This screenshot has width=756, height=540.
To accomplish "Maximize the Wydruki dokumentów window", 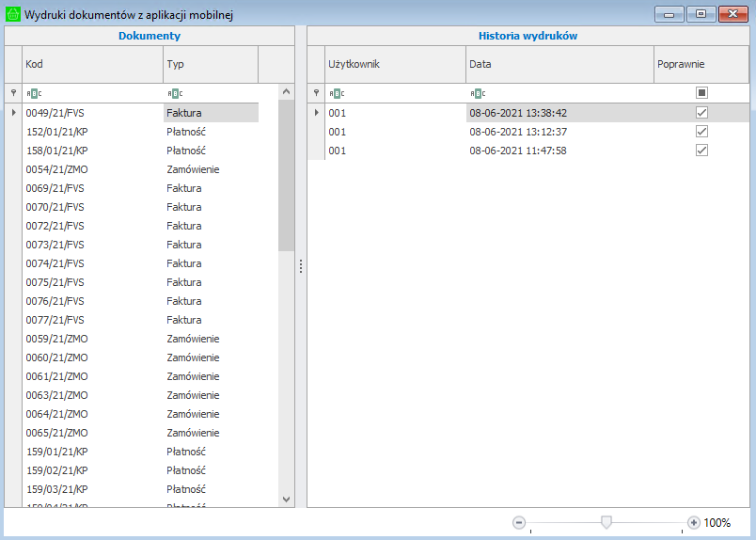I will [701, 14].
